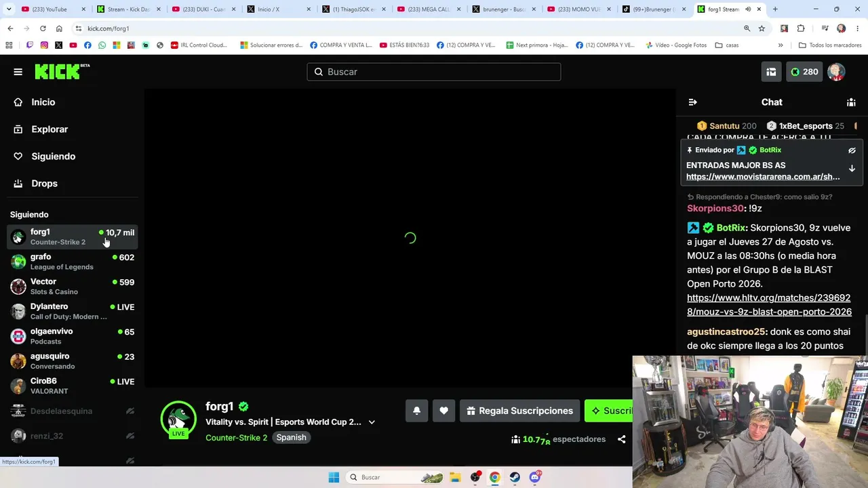The image size is (868, 488).
Task: Open the chat users list icon
Action: pyautogui.click(x=851, y=102)
